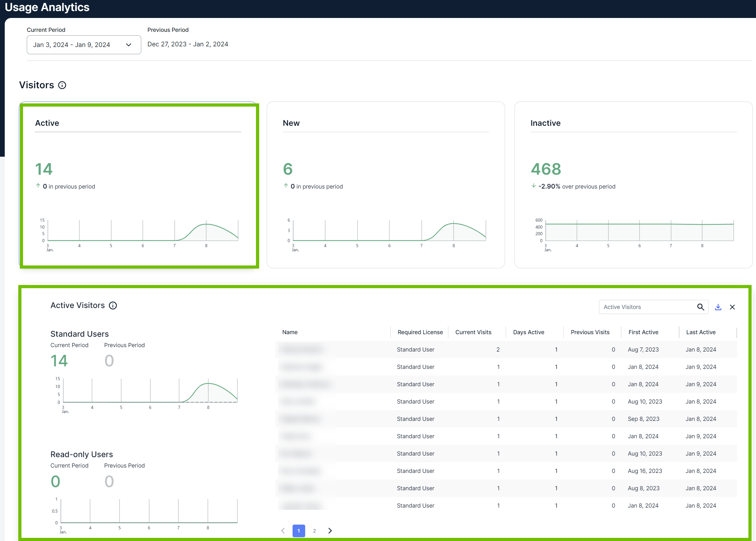Sort table by Current Visits column
Viewport: 756px width, 541px height.
[x=473, y=332]
